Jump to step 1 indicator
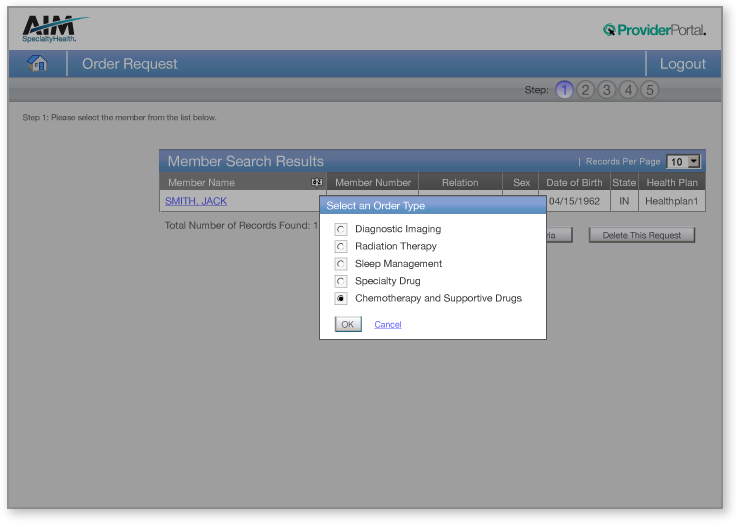This screenshot has height=525, width=737. tap(564, 90)
